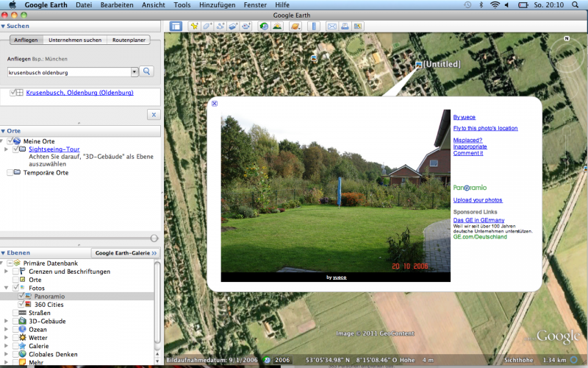Open the Google Earth-Galerie button
The width and height of the screenshot is (588, 368).
click(x=123, y=252)
